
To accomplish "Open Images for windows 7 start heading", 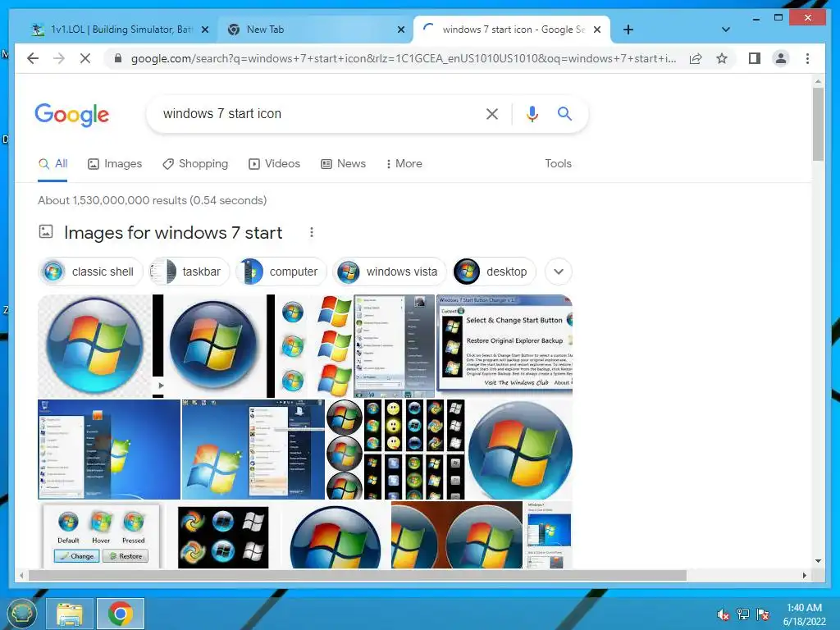I will point(172,233).
